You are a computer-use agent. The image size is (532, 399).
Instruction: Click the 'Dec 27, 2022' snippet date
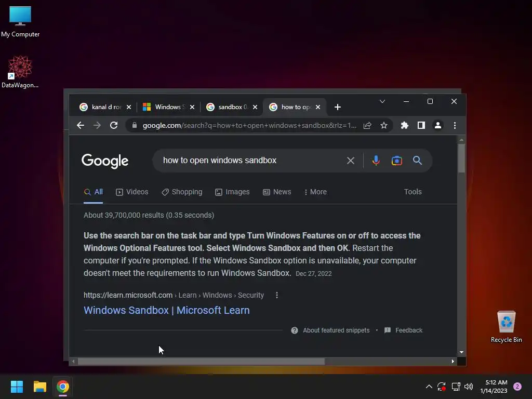click(x=313, y=274)
